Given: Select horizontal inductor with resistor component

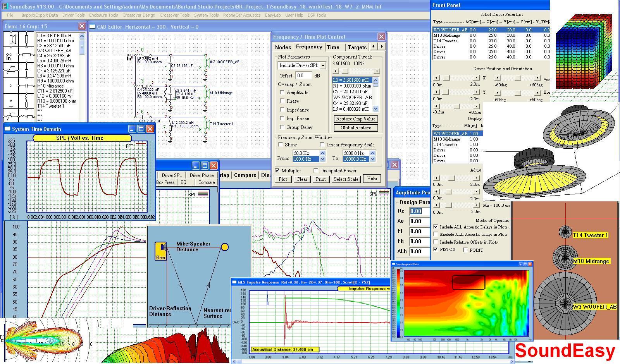Looking at the screenshot, I should tap(26, 116).
